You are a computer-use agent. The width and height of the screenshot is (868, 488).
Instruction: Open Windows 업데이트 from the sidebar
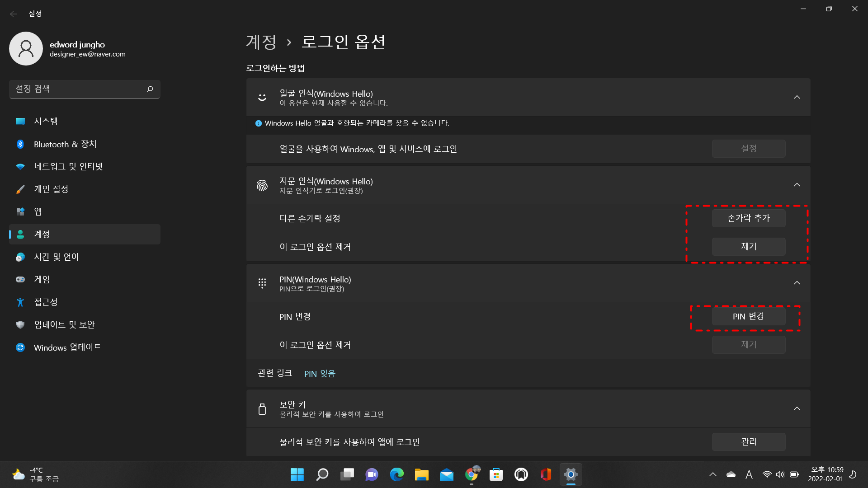(67, 347)
